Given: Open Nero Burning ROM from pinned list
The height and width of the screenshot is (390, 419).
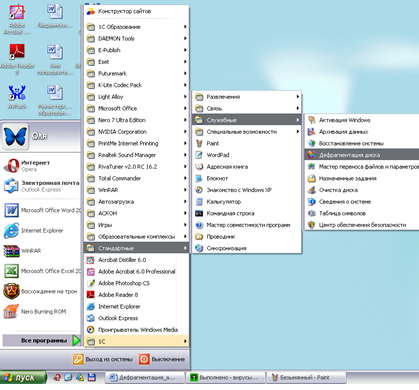Looking at the screenshot, I should pos(42,312).
